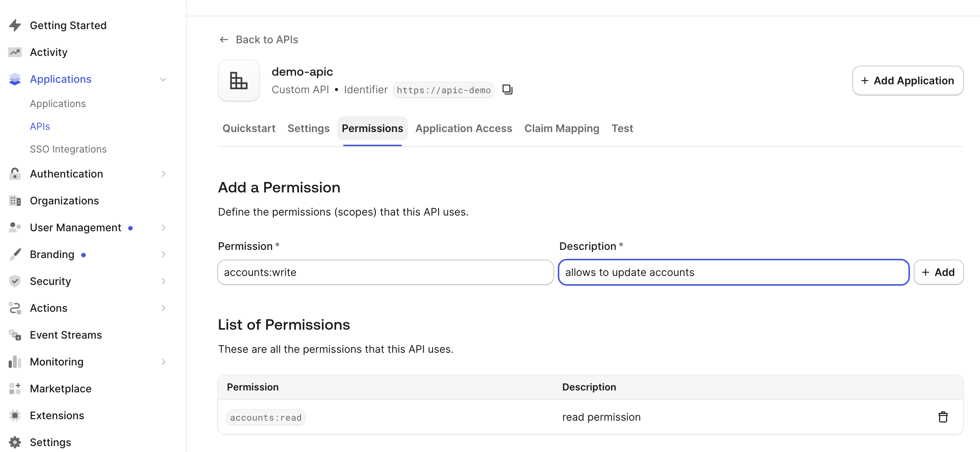Click the Security shield icon
Screen dimensions: 980x452
[x=15, y=281]
